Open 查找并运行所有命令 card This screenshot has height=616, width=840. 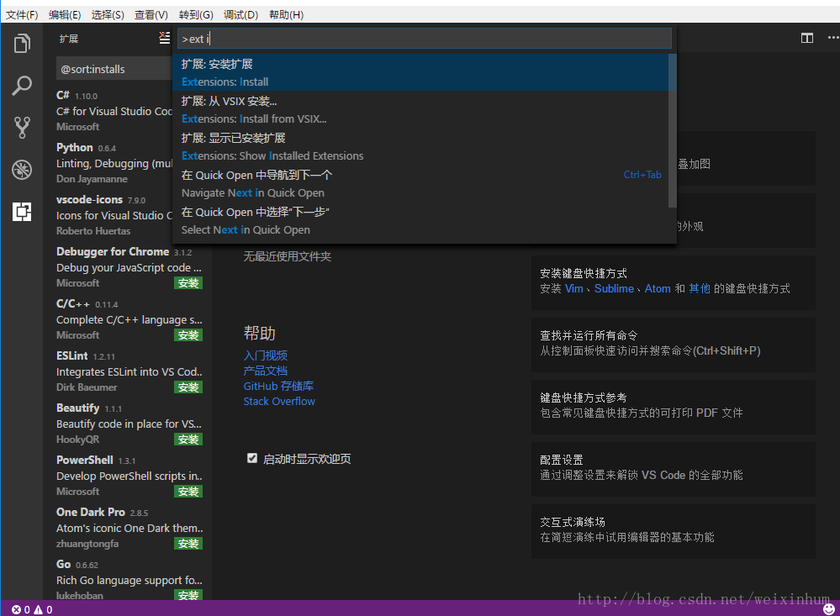(x=674, y=345)
